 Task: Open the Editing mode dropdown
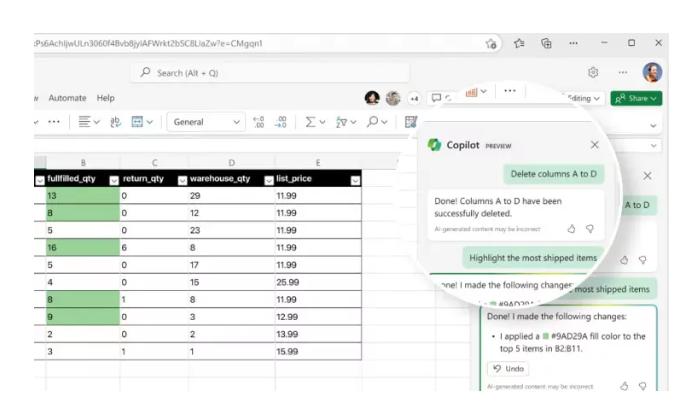[584, 98]
